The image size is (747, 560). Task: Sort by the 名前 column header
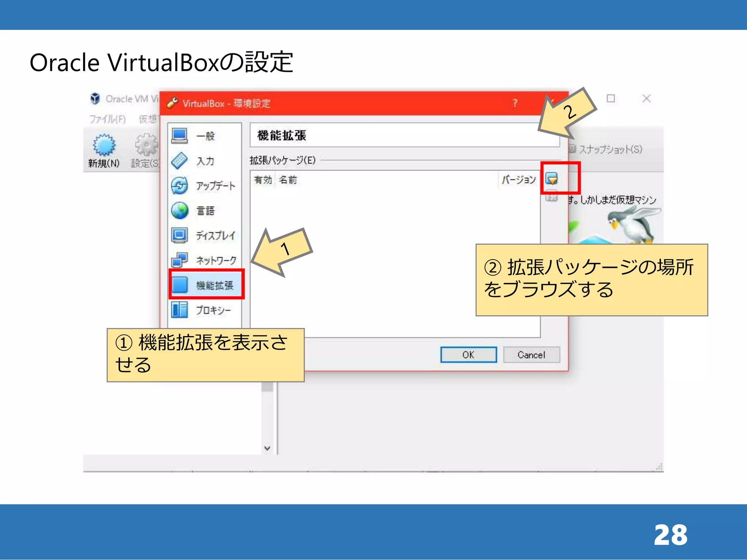click(288, 180)
